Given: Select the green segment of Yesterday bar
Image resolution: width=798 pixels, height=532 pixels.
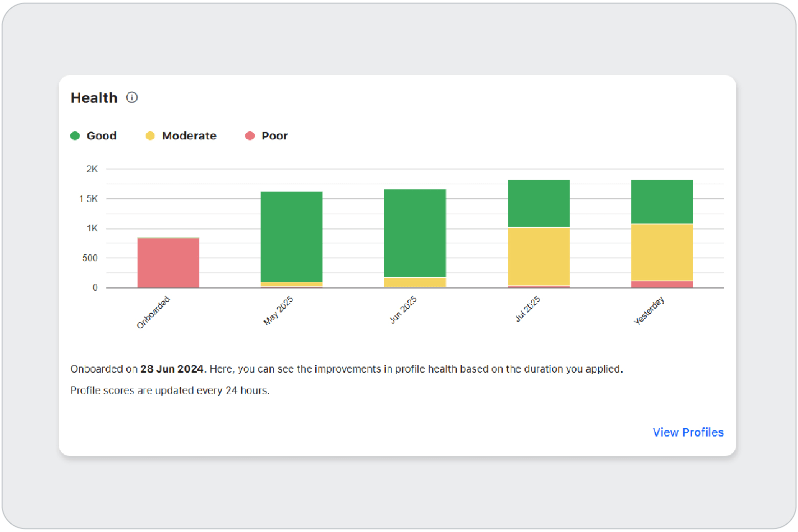Looking at the screenshot, I should point(662,202).
